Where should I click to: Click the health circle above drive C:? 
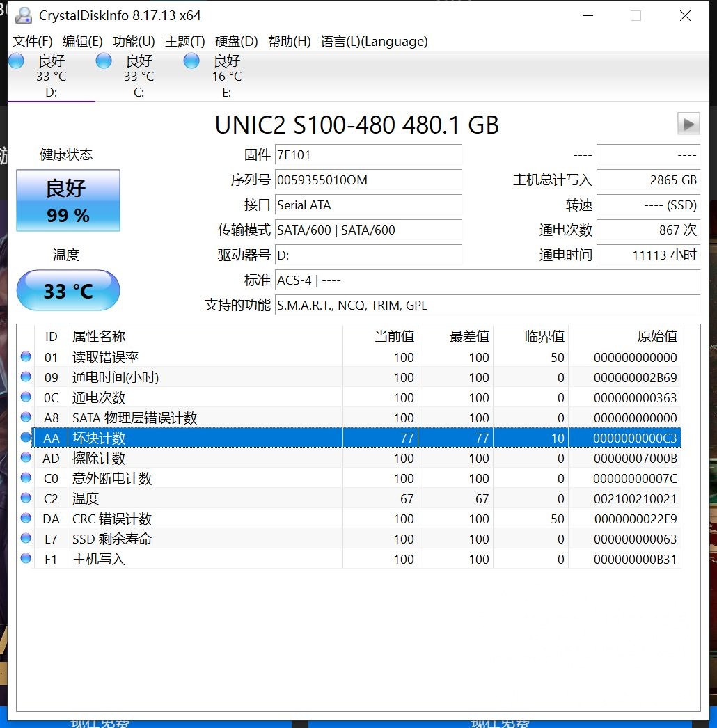[103, 61]
